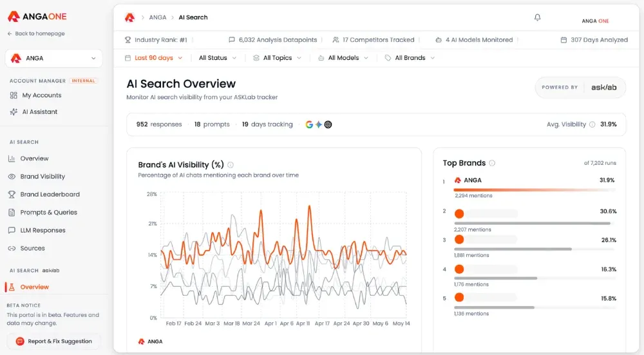Click the My Accounts grid icon
The image size is (644, 355).
(x=14, y=95)
